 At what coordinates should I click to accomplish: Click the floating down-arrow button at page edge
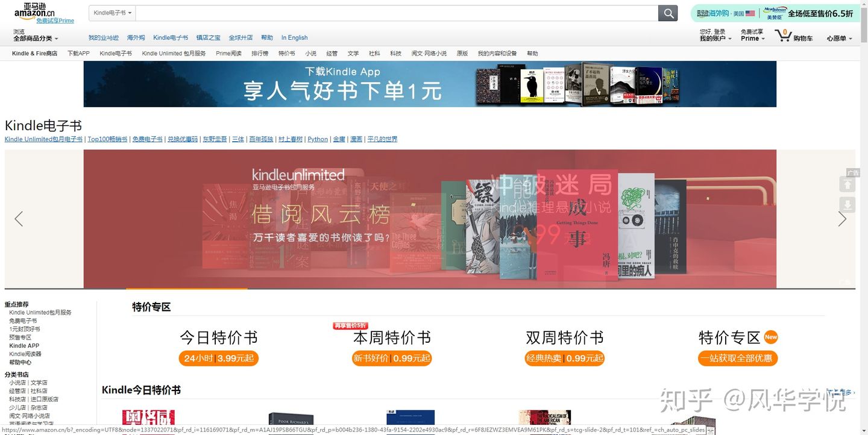(848, 204)
